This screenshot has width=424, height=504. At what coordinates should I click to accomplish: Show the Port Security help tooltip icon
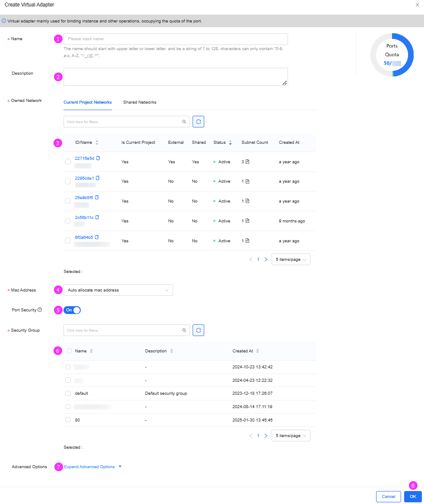[40, 310]
